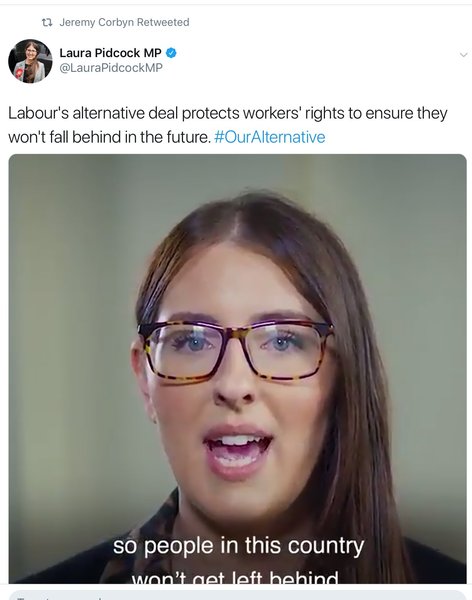Click the word 'Retweeted' in the header line
This screenshot has width=472, height=600.
pos(163,22)
